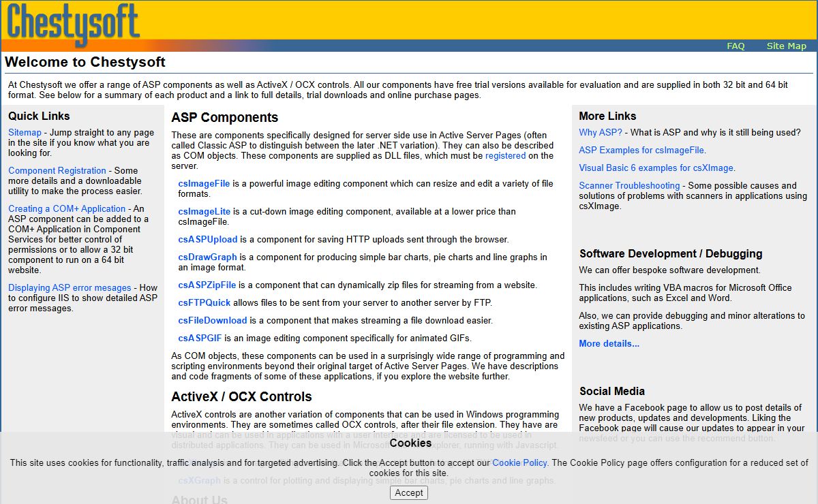Click the ASP Components heading

[225, 118]
